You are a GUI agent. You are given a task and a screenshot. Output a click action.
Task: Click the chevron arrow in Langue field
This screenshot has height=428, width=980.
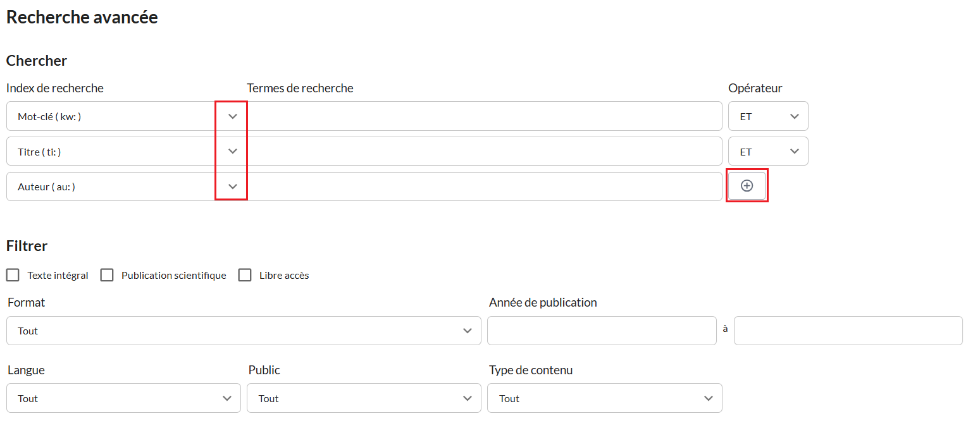point(227,398)
